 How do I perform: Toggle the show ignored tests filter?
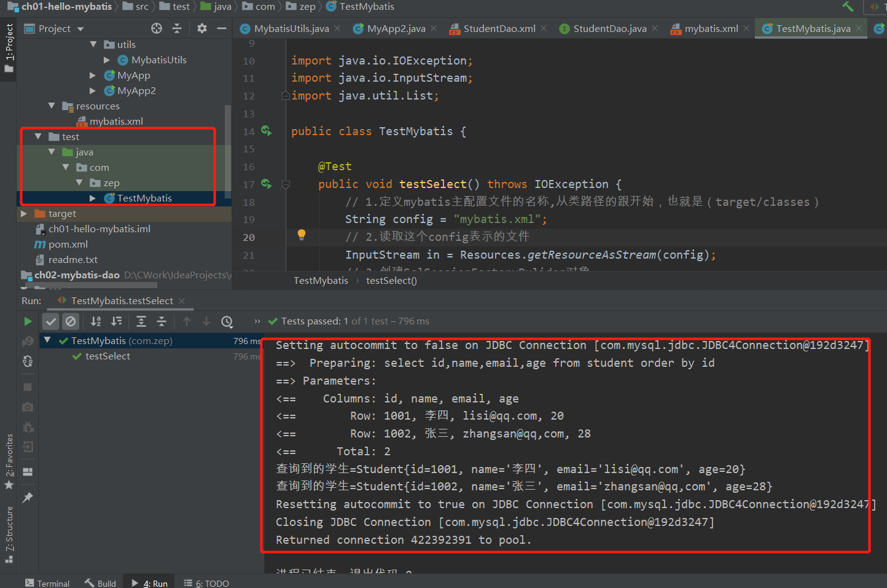pyautogui.click(x=71, y=321)
